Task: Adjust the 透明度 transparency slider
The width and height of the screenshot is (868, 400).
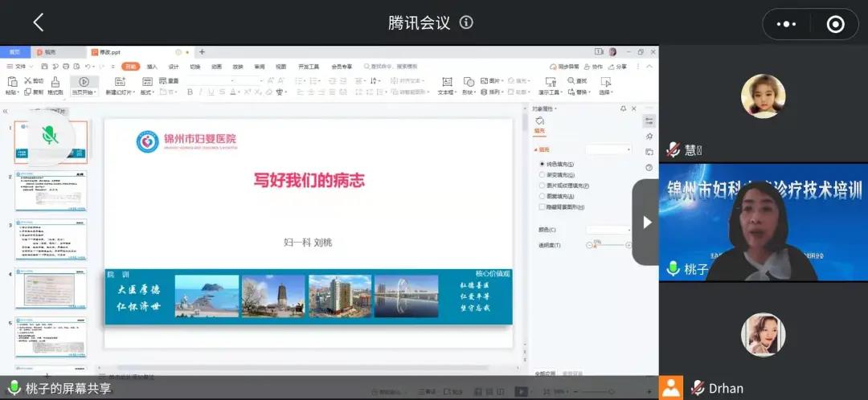Action: pos(609,245)
